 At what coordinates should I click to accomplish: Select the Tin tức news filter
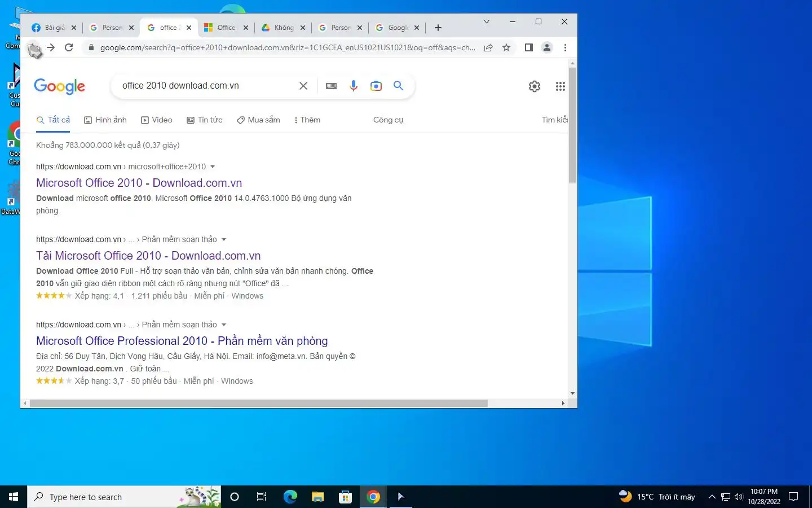(205, 120)
